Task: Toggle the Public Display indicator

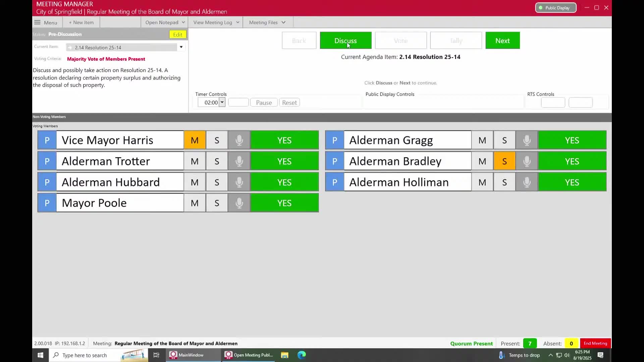Action: (555, 8)
